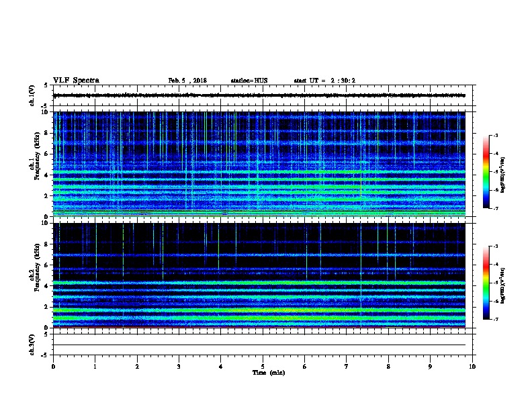Click the ch.1 voltage waveform trace
The image size is (532, 411).
point(259,95)
